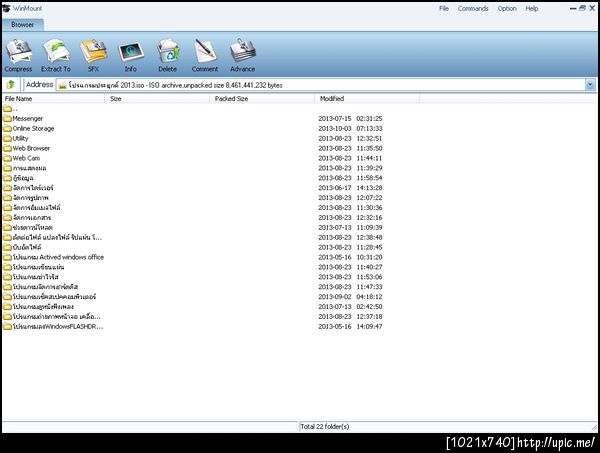
Task: Click the Web Cam folder icon
Action: pos(7,158)
